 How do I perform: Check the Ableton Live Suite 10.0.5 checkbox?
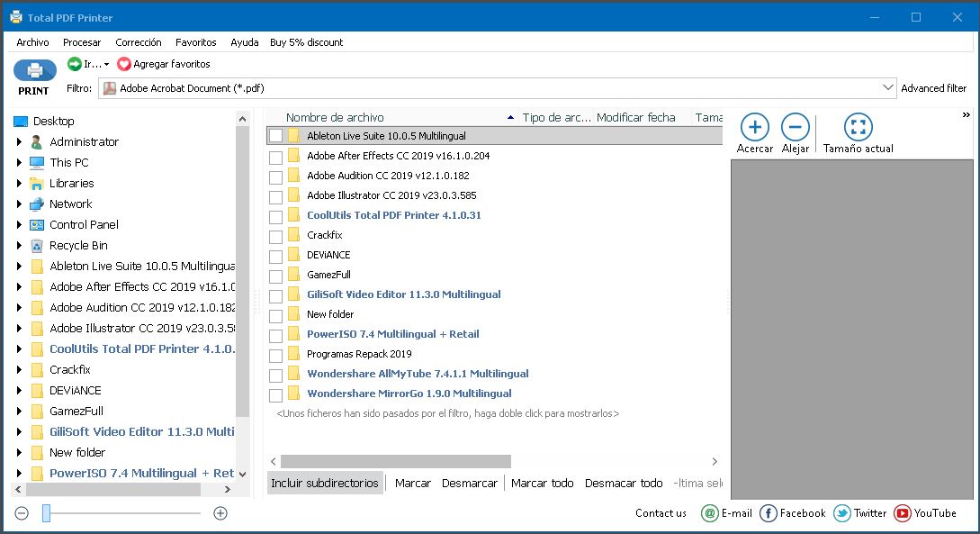click(x=275, y=136)
